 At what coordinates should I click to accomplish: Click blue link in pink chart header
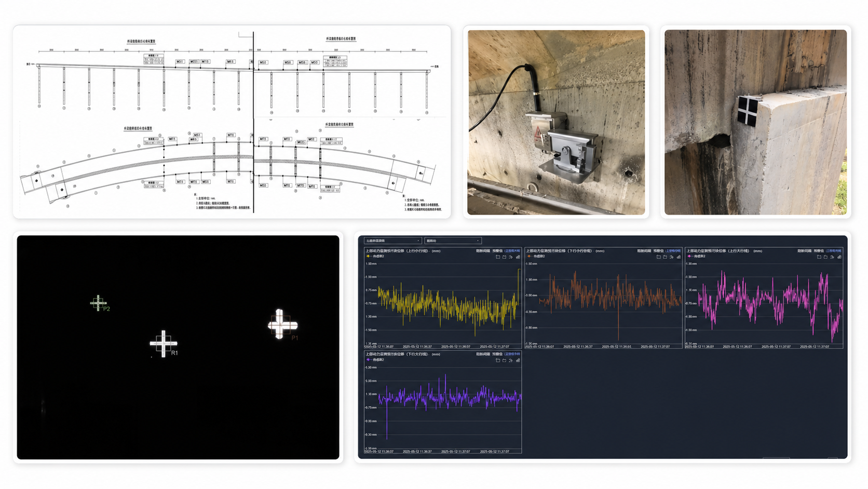[834, 251]
